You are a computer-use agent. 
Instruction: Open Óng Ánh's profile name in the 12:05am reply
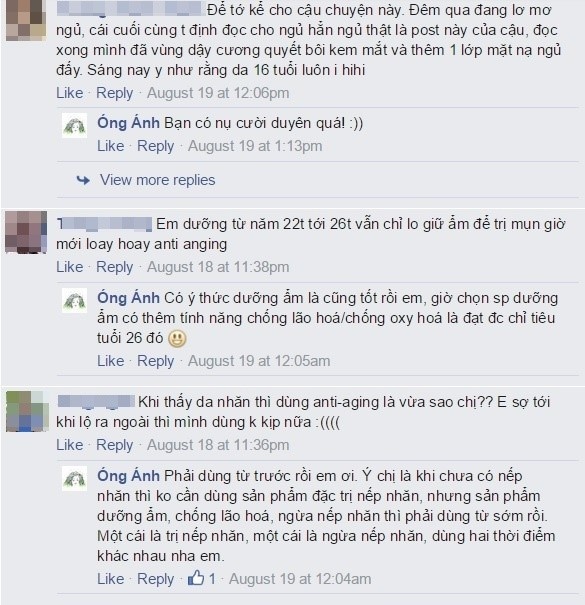pyautogui.click(x=128, y=298)
